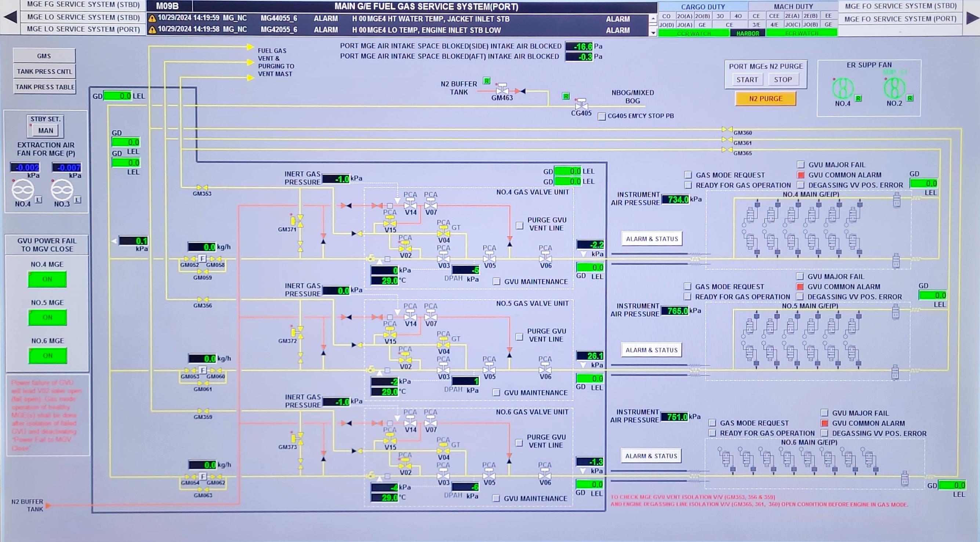Screen dimensions: 980x542
Task: Select V05 valve in NO.5 gas valve unit
Action: [489, 368]
